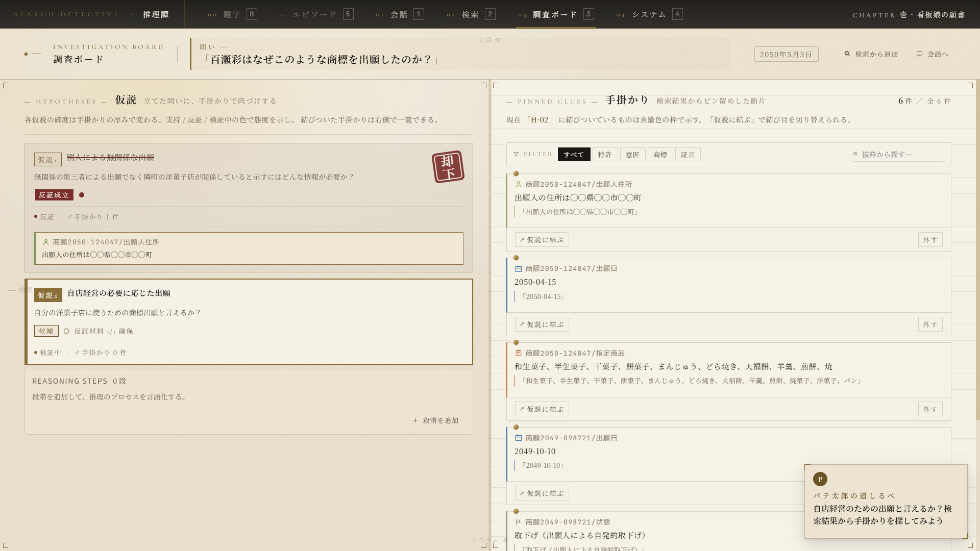Open linked clue card in hypothesis 1
This screenshot has height=551, width=980.
point(249,248)
